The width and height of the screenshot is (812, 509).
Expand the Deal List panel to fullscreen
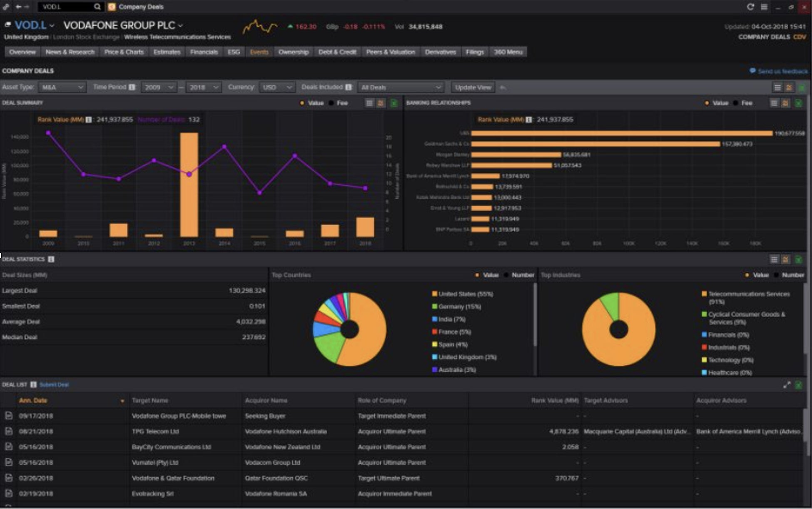pos(787,385)
